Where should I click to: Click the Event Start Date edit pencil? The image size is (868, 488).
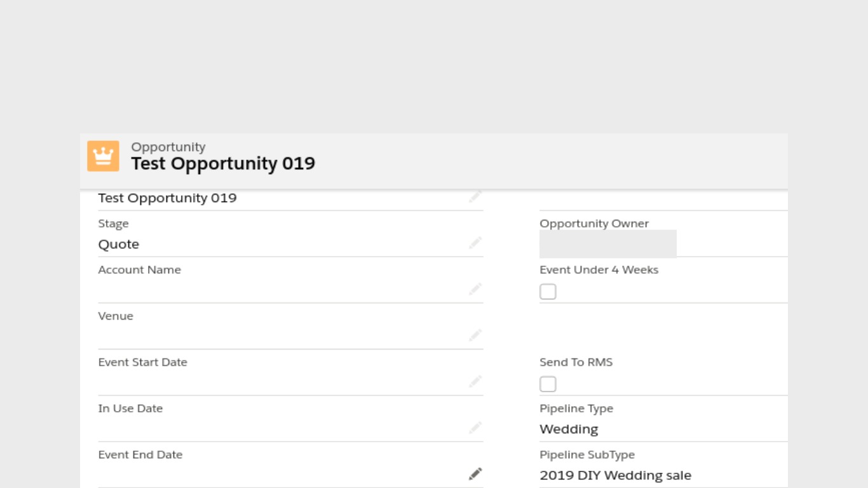(475, 382)
